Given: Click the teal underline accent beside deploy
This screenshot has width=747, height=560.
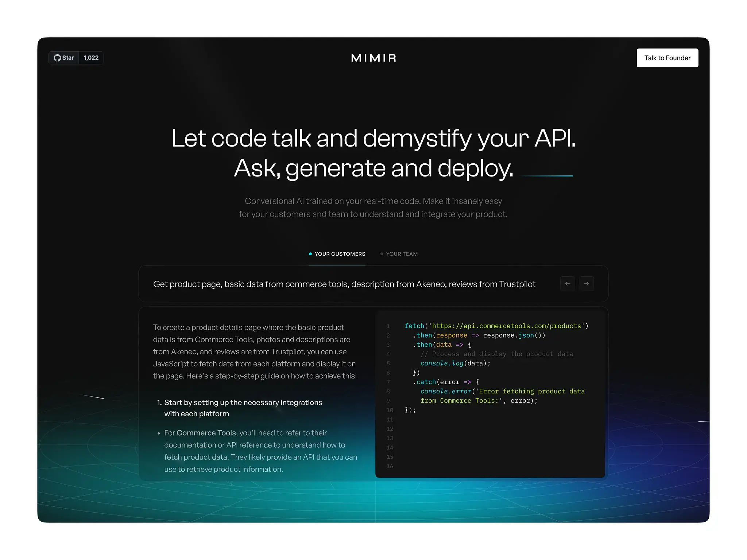Looking at the screenshot, I should [x=546, y=176].
